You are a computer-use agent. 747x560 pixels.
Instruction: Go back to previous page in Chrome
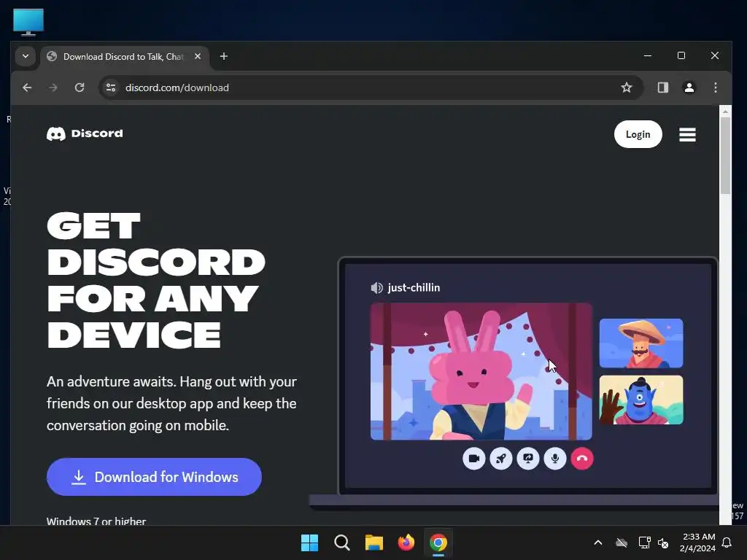[27, 87]
